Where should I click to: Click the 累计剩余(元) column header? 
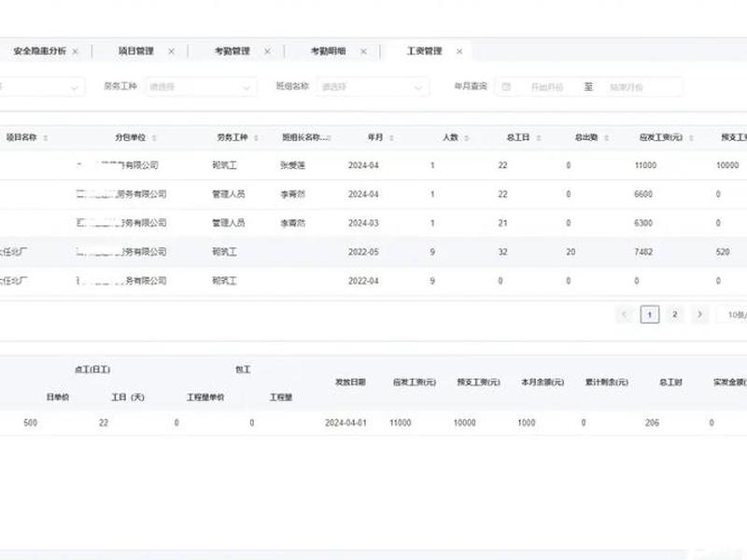tap(606, 383)
